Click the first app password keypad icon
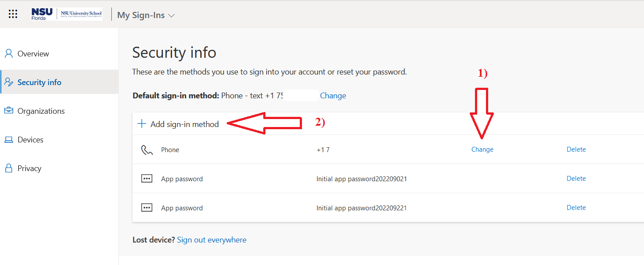This screenshot has height=265, width=644. tap(147, 178)
